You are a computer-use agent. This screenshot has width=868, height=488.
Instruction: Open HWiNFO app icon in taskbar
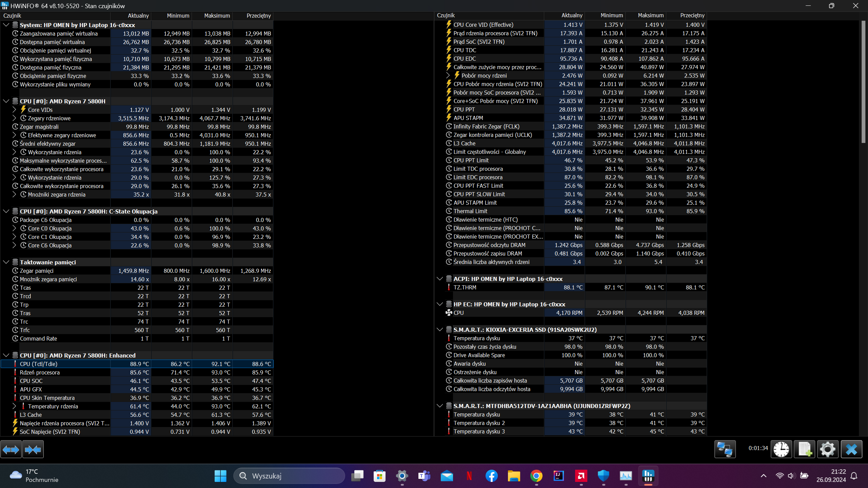pyautogui.click(x=648, y=476)
